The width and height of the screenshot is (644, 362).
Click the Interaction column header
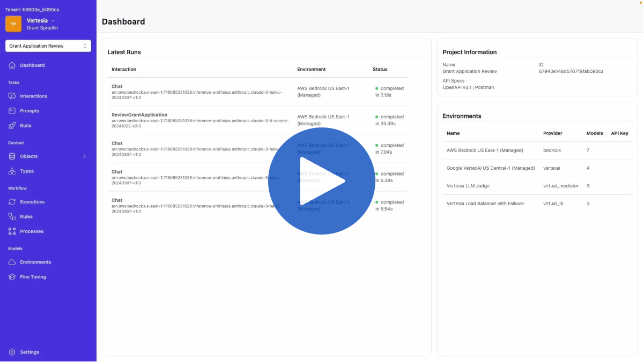[x=124, y=70]
